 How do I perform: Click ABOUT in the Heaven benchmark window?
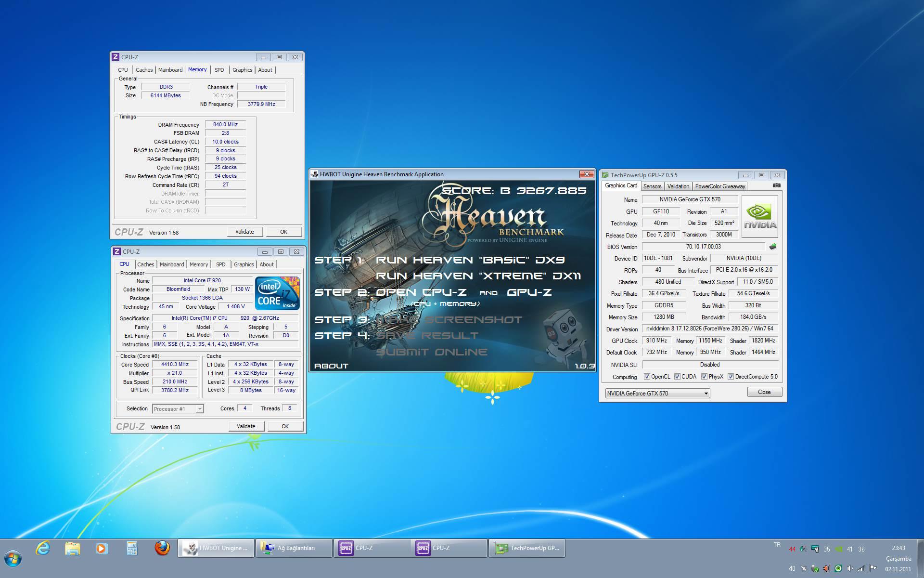coord(331,366)
